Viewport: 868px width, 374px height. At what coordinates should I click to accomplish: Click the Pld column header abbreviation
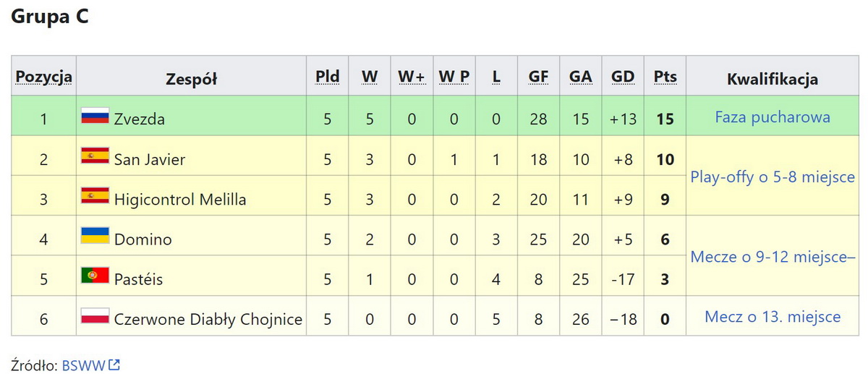coord(328,77)
